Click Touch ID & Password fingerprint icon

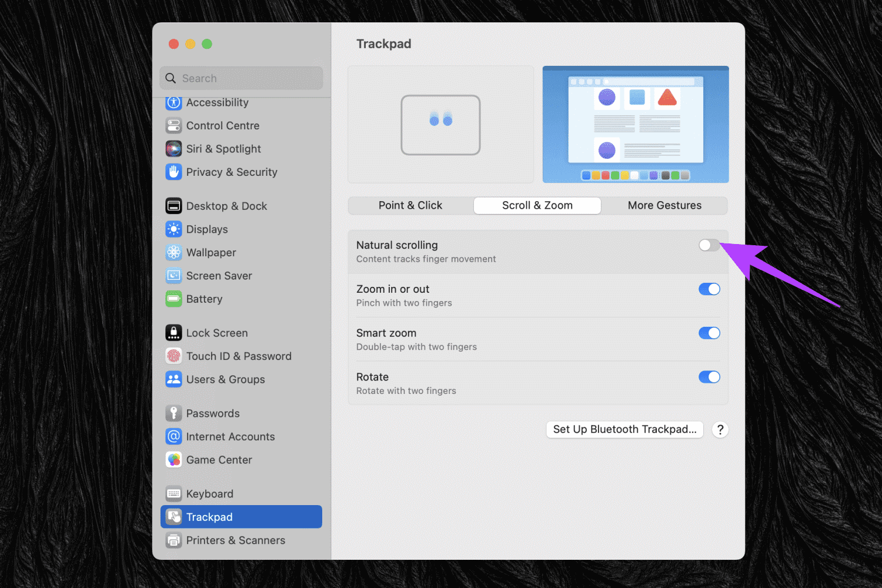pos(173,356)
